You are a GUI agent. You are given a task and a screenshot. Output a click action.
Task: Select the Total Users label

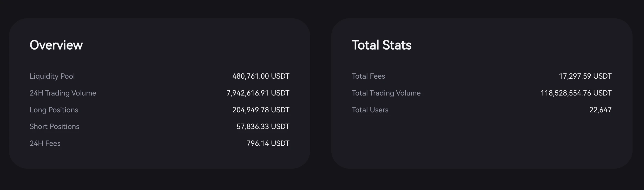370,110
